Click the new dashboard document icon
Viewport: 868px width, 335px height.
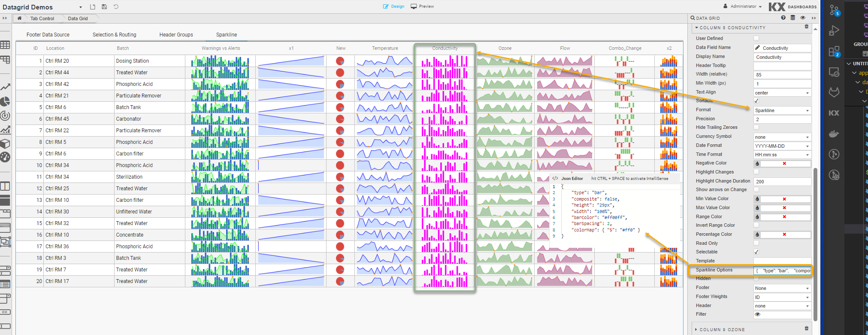[93, 6]
